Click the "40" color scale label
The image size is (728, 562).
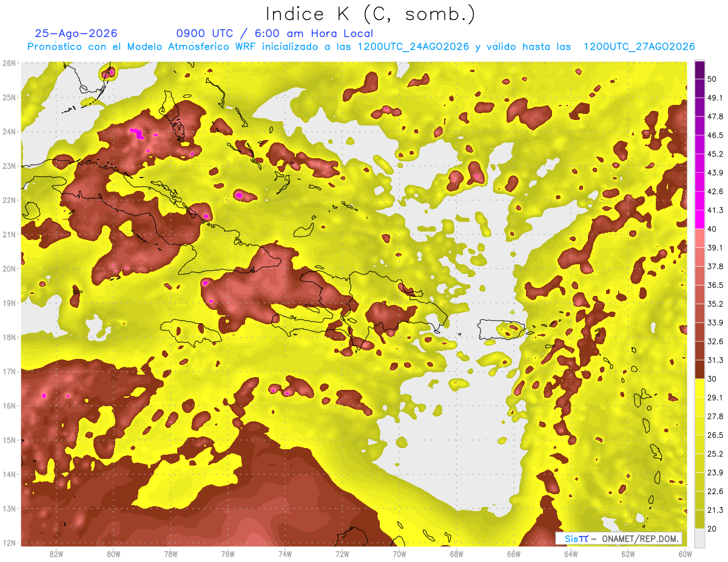(712, 229)
